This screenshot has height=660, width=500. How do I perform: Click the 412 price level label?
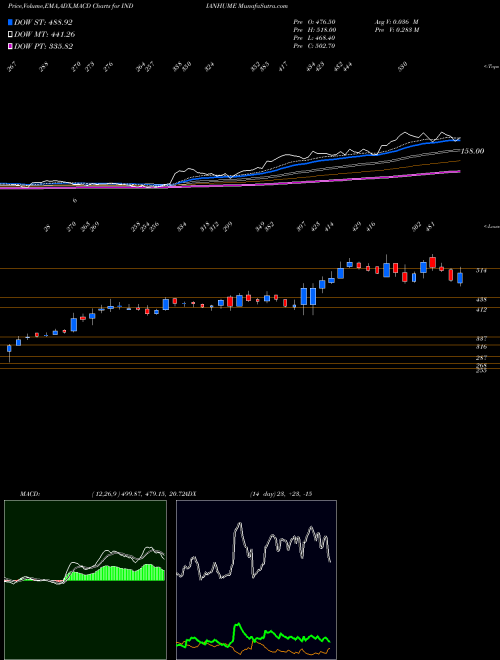pos(481,310)
